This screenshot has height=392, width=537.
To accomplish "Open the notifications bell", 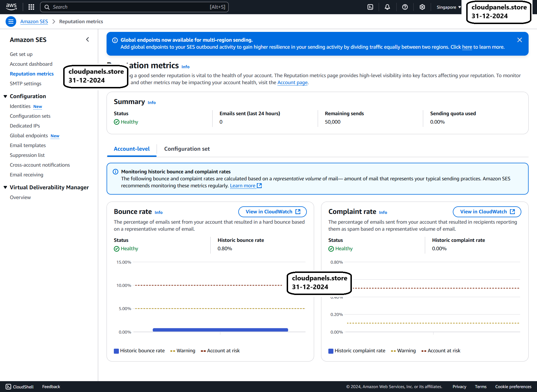I will click(387, 7).
